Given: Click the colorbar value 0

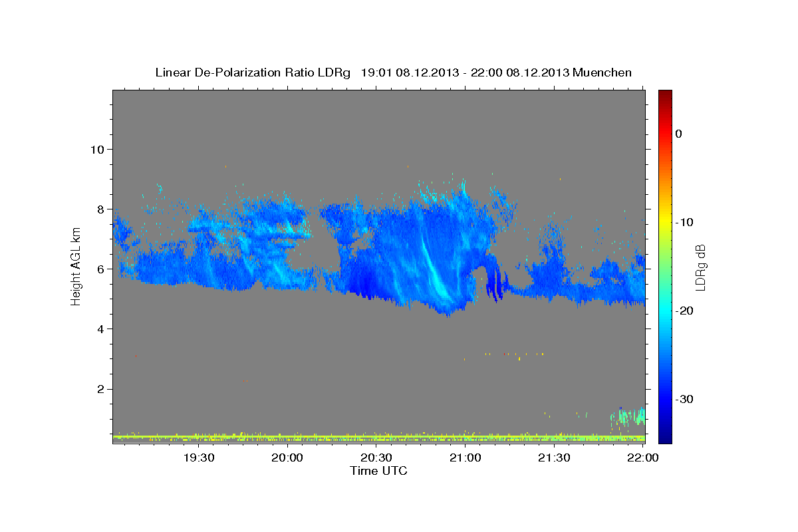Looking at the screenshot, I should (x=678, y=134).
